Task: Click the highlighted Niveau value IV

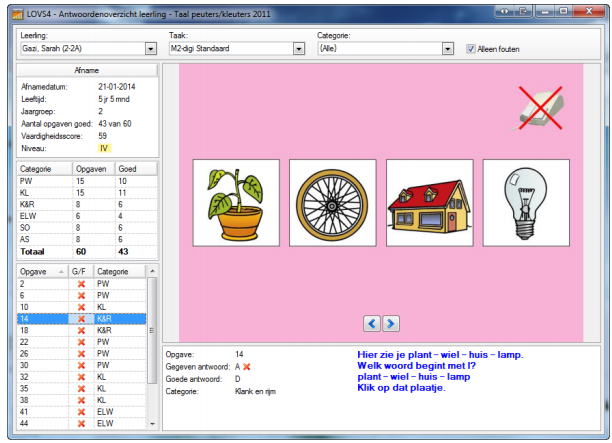Action: click(x=104, y=149)
